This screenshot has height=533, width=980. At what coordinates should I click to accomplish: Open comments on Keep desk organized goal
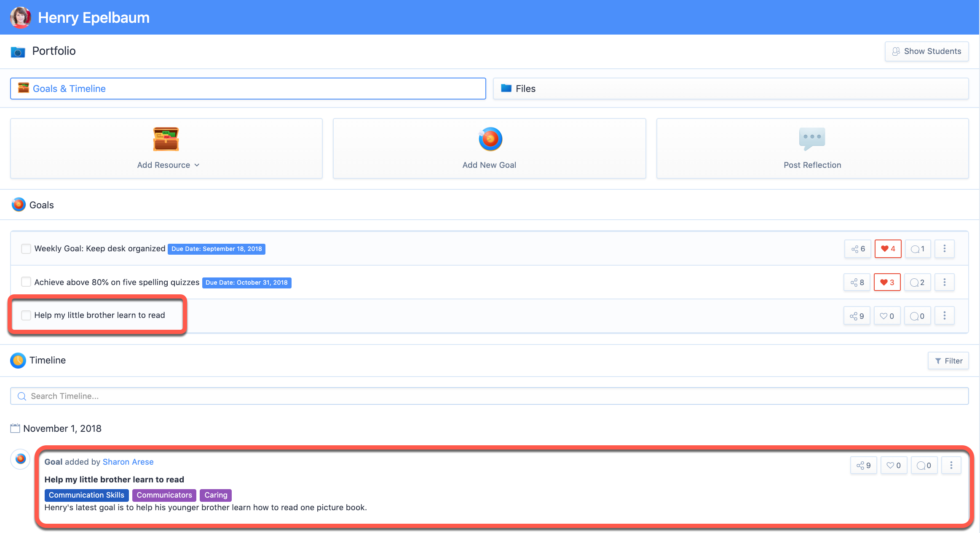coord(918,249)
